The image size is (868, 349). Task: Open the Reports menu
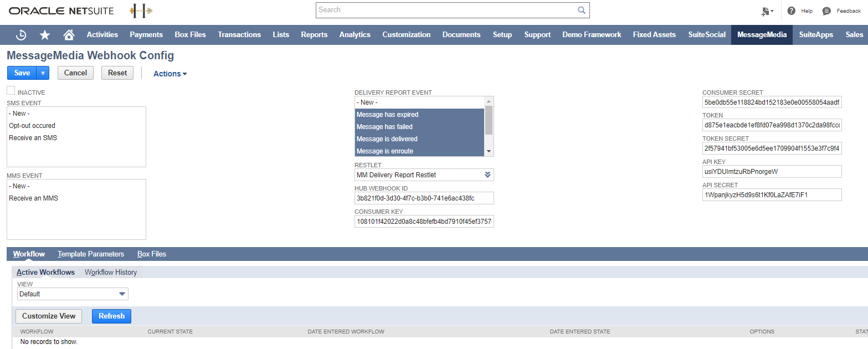[x=314, y=35]
